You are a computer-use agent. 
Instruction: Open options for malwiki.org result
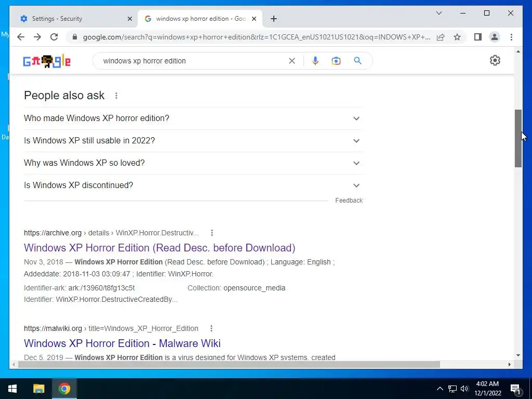pos(211,328)
